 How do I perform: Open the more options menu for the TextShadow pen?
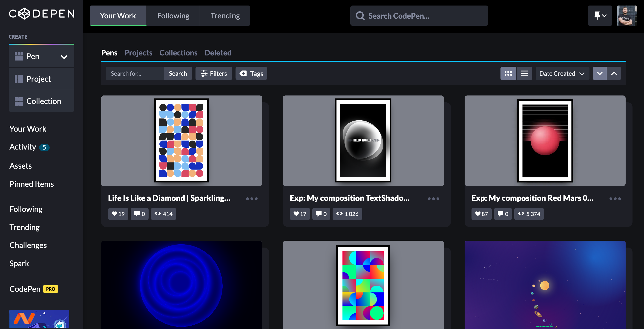[433, 199]
